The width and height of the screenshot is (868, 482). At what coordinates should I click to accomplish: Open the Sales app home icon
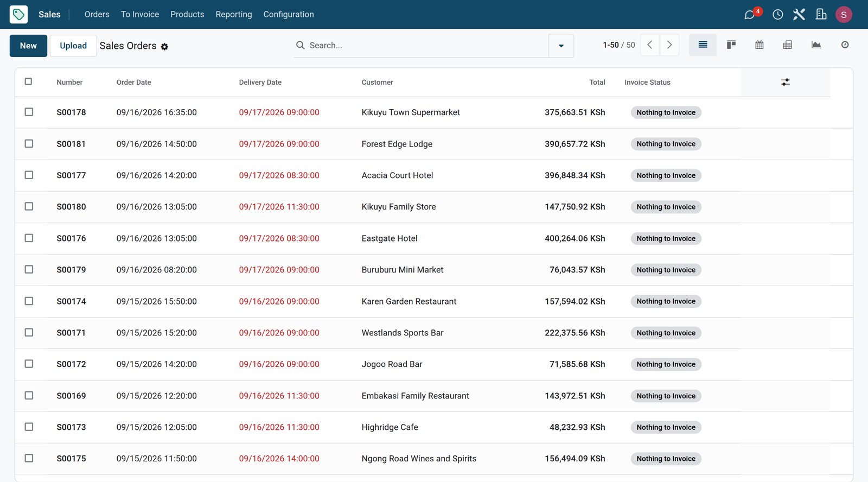[x=18, y=14]
